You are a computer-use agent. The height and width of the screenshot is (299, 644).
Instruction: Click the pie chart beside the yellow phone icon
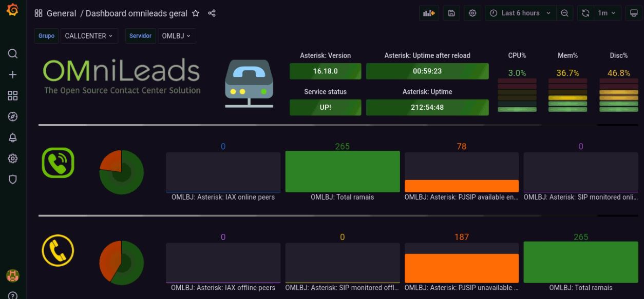click(x=121, y=263)
